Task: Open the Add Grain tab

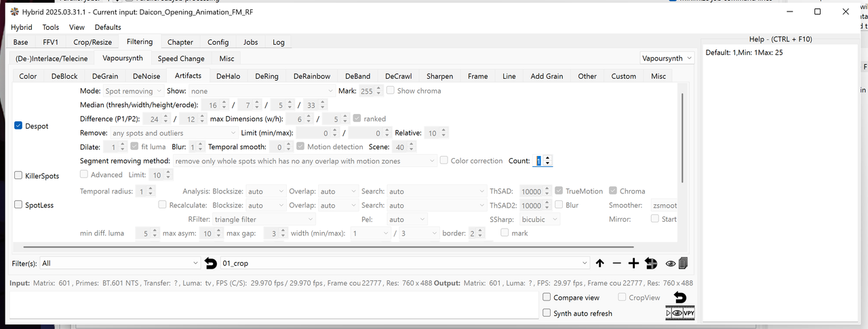Action: [547, 76]
